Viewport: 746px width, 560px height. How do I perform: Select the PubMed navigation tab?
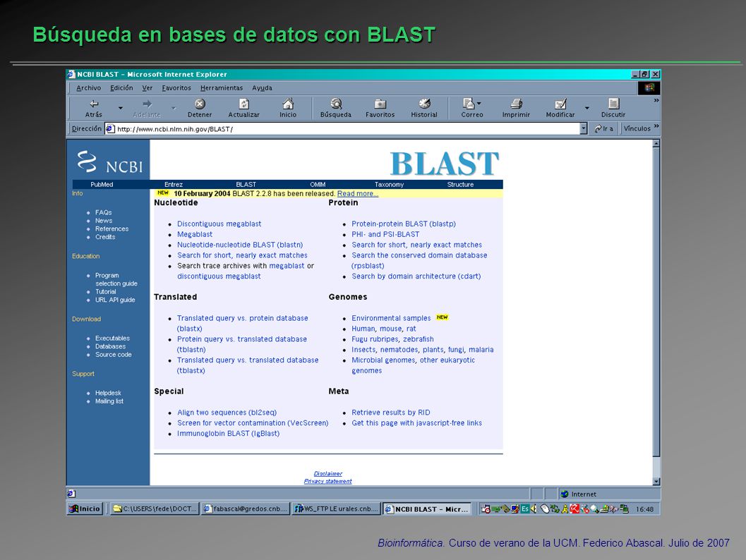pos(102,185)
